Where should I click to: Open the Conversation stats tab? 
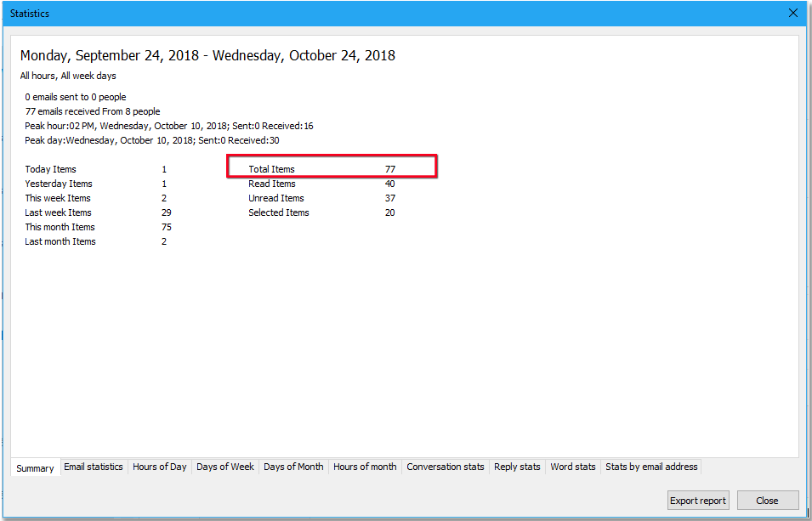pos(445,467)
